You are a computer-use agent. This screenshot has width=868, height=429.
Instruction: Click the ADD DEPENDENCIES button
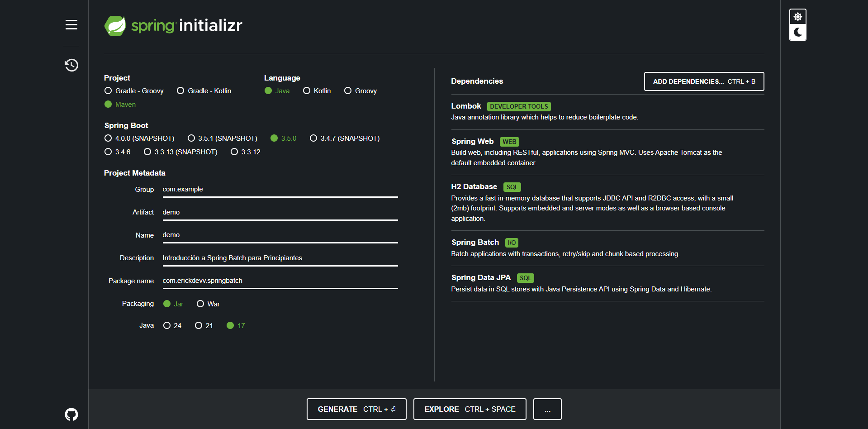tap(704, 81)
